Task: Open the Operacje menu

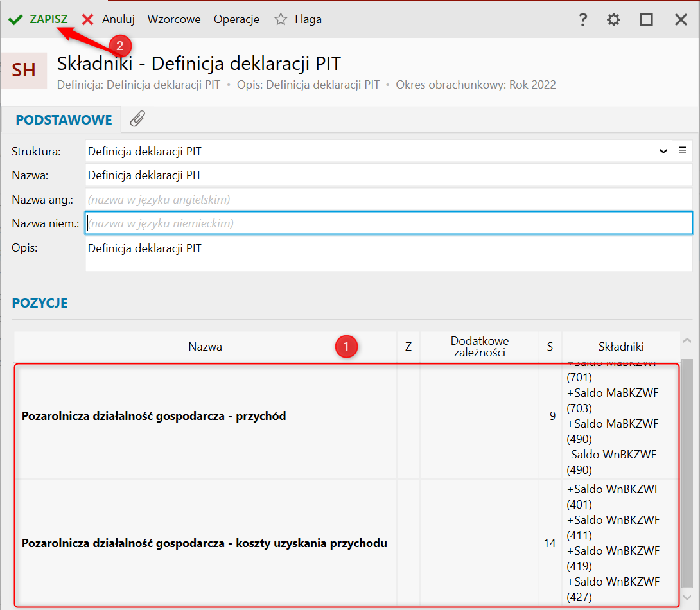Action: coord(236,19)
